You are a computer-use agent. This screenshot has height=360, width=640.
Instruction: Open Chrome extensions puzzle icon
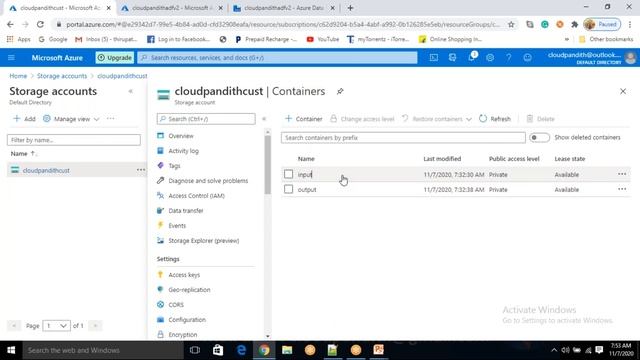[575, 24]
